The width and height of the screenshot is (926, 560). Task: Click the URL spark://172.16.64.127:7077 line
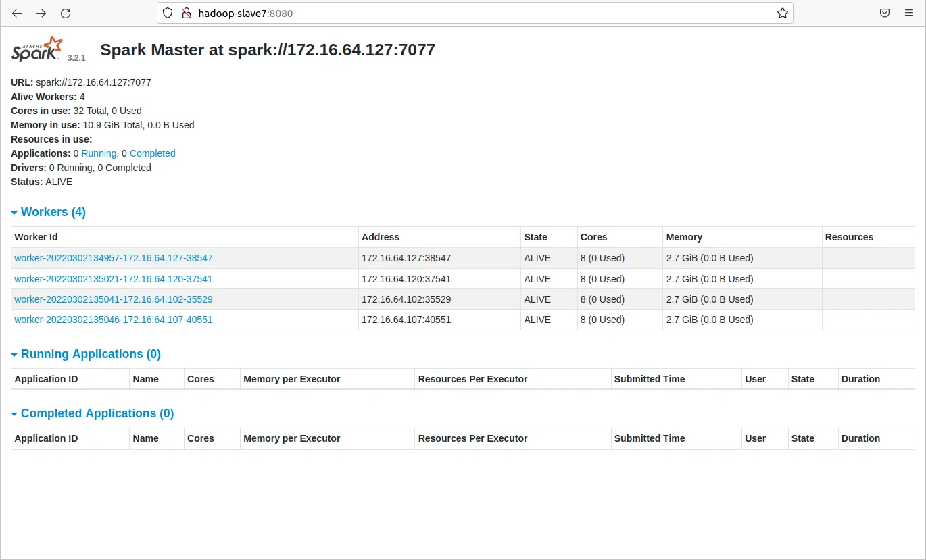click(x=81, y=82)
